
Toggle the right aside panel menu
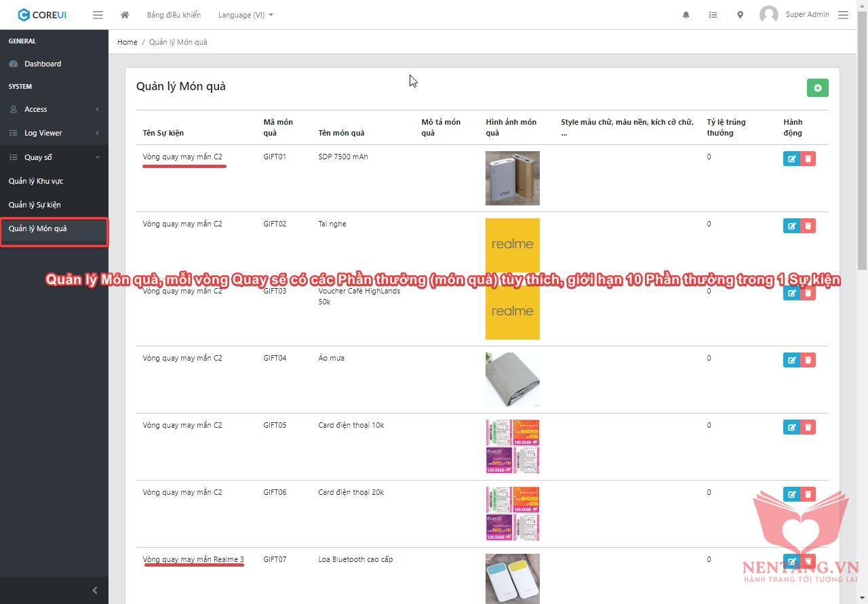843,15
